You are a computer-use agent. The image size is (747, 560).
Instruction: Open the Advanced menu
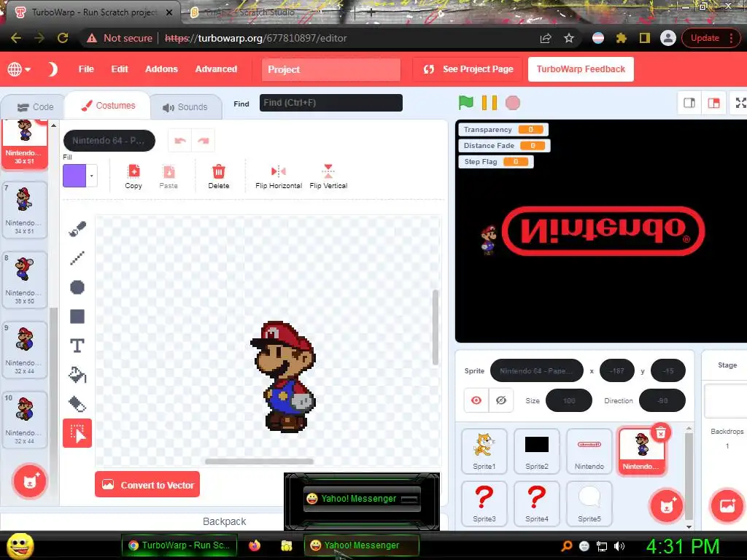tap(216, 69)
